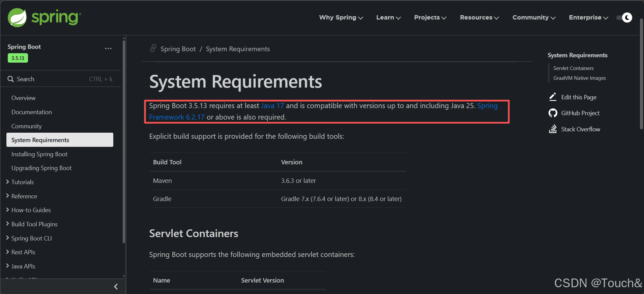The height and width of the screenshot is (294, 644).
Task: Click the System Requirements main heading
Action: pyautogui.click(x=235, y=82)
